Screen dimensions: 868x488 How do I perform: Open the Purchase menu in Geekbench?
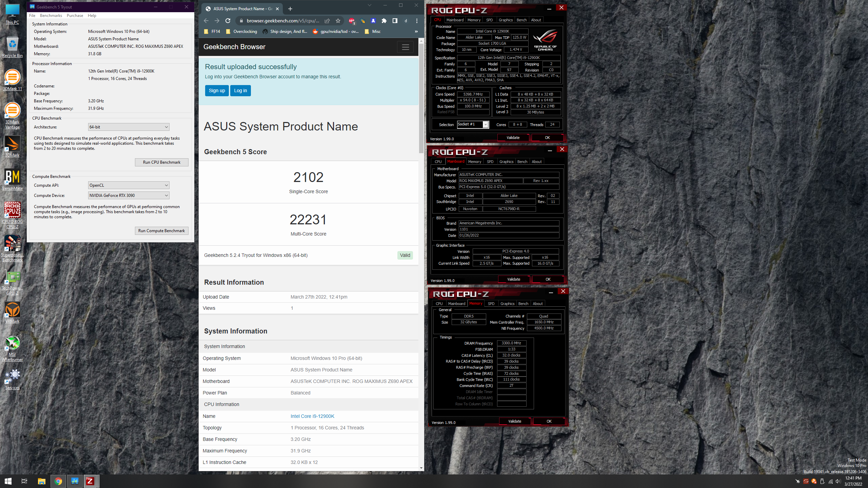point(75,16)
